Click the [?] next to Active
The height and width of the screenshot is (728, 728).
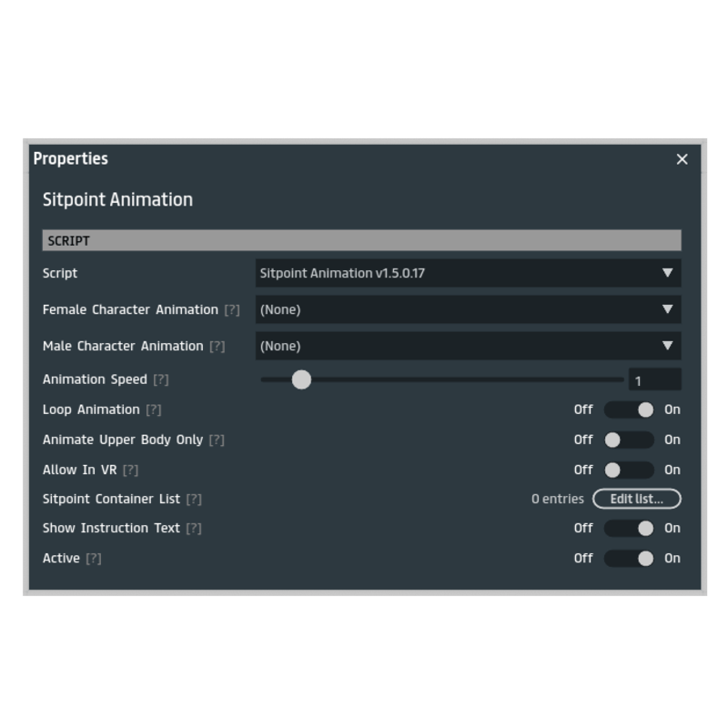click(94, 559)
